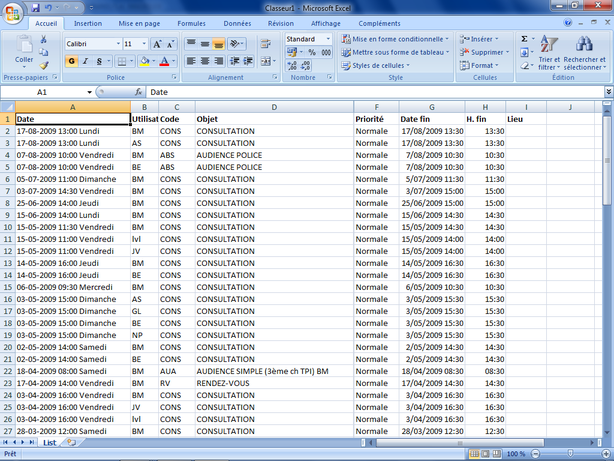Click the Save icon in quick access toolbar
Image resolution: width=614 pixels, height=461 pixels.
tap(36, 7)
